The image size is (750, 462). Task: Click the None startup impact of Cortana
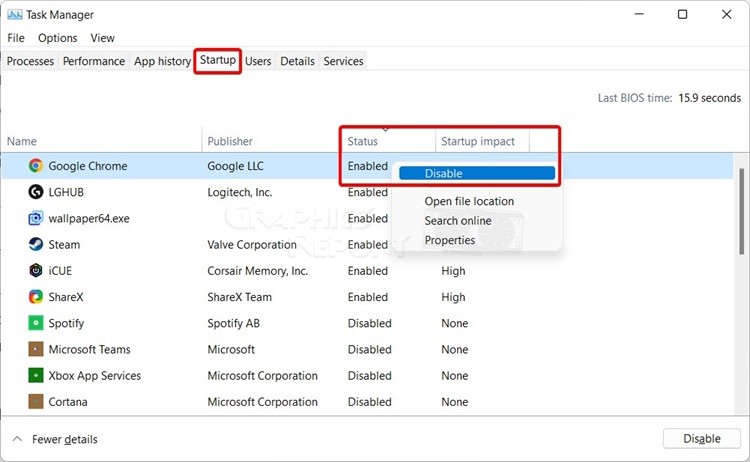tap(454, 402)
